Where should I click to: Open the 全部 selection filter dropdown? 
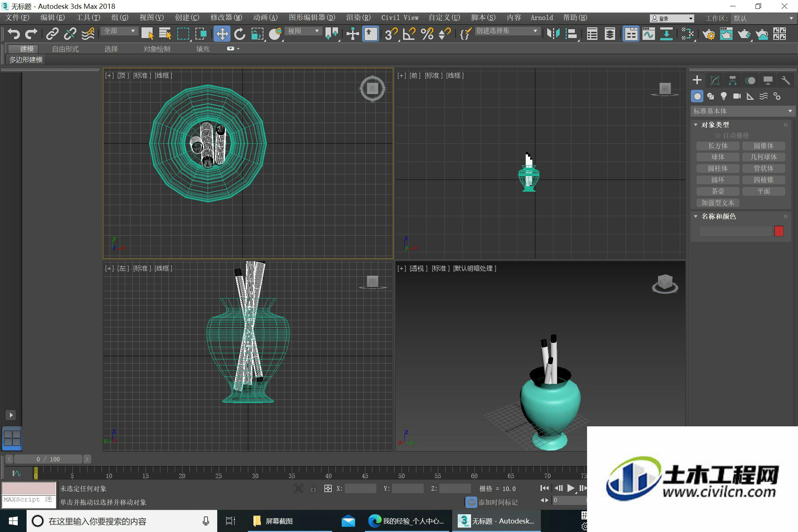tap(119, 31)
